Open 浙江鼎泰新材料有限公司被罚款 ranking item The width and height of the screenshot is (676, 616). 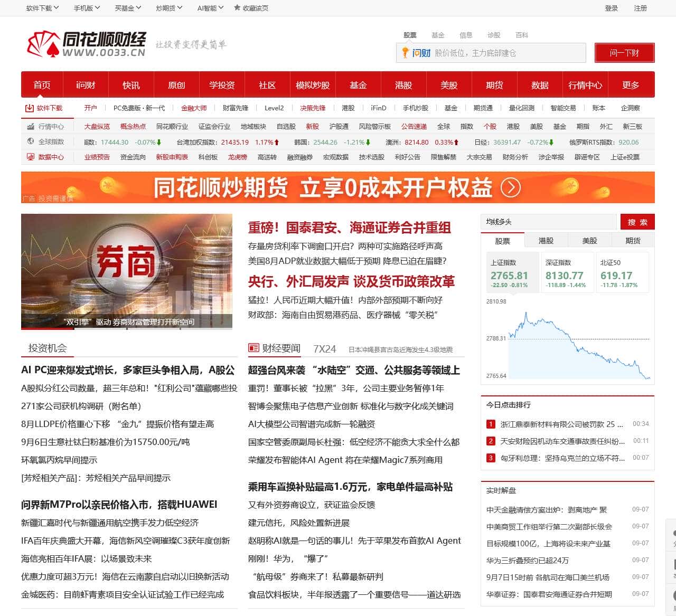(562, 424)
